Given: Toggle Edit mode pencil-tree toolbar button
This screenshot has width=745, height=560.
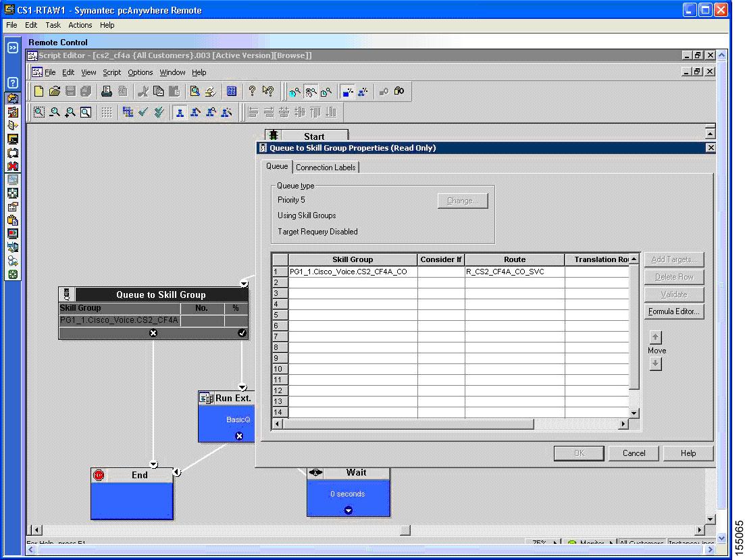Looking at the screenshot, I should (195, 112).
